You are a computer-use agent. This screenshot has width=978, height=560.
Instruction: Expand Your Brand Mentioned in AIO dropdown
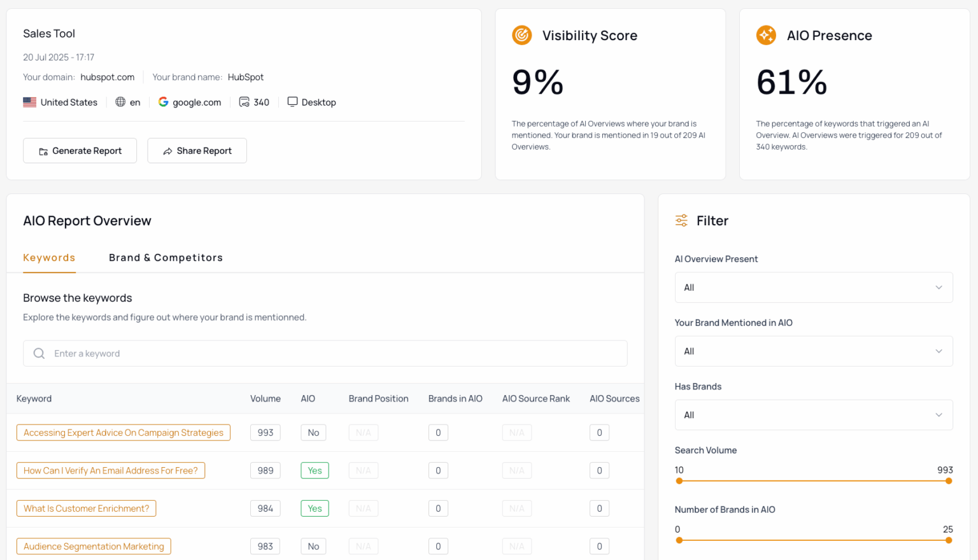pyautogui.click(x=813, y=351)
